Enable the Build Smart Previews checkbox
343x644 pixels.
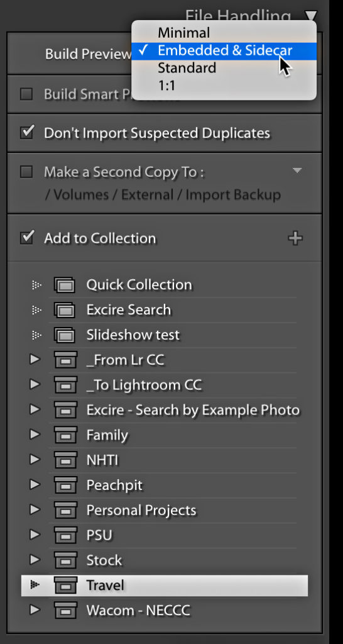click(x=26, y=94)
